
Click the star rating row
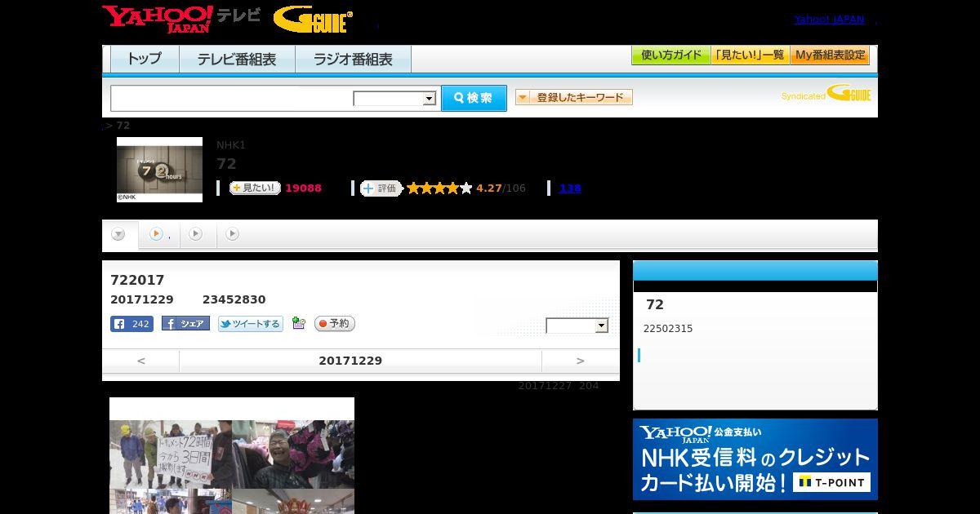(439, 188)
